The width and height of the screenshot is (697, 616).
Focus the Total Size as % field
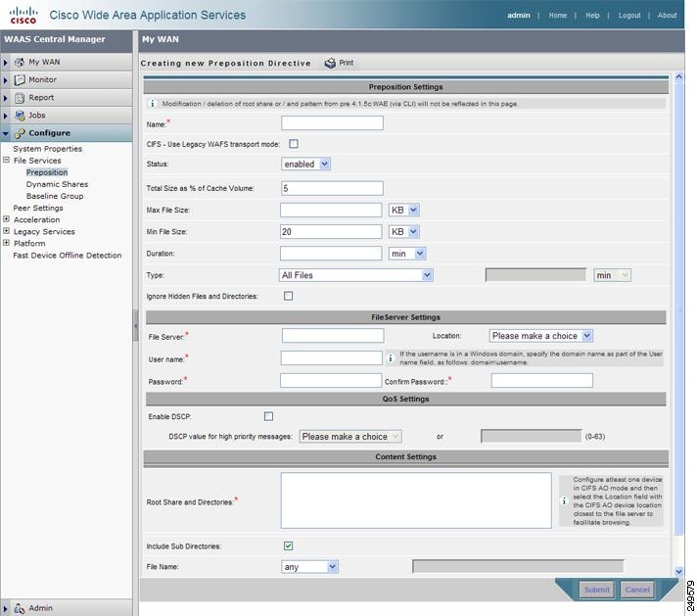coord(332,188)
